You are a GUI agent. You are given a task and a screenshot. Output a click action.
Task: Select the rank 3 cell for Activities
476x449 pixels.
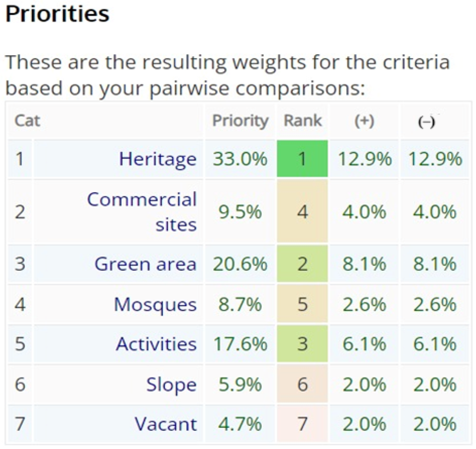click(x=302, y=344)
